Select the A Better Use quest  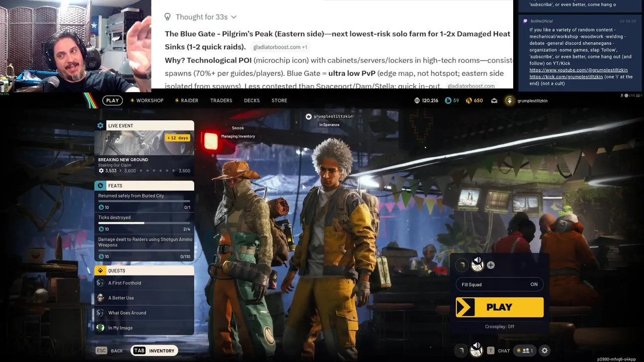pyautogui.click(x=144, y=298)
